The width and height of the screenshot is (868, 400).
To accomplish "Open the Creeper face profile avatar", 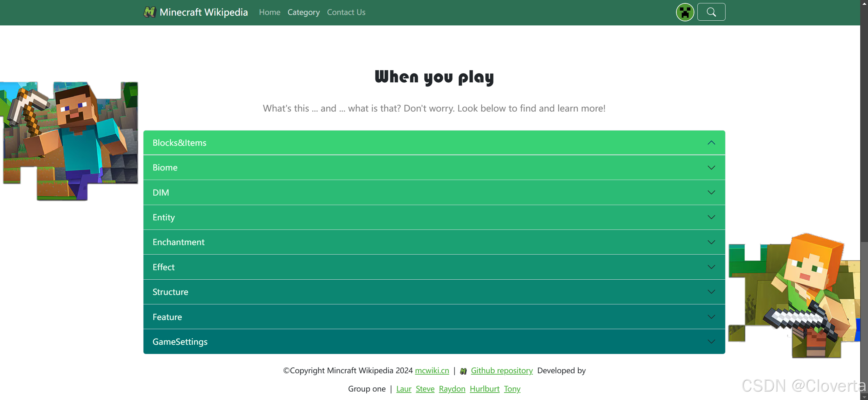I will point(685,12).
